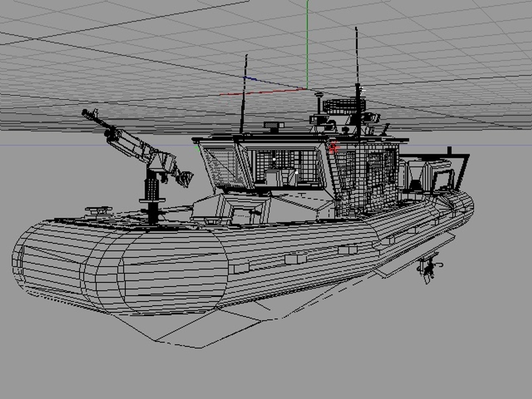Pick the propeller drive under the stern
Viewport: 532px width, 399px height.
click(x=430, y=269)
